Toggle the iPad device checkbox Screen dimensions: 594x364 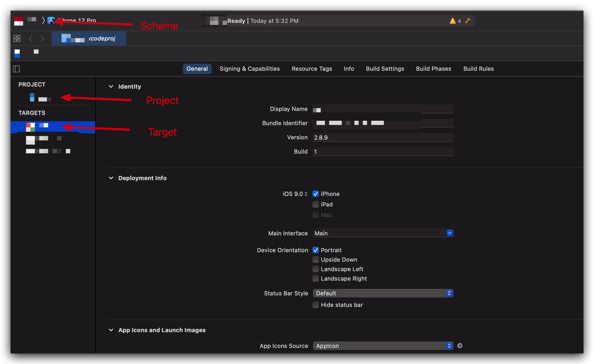[315, 204]
